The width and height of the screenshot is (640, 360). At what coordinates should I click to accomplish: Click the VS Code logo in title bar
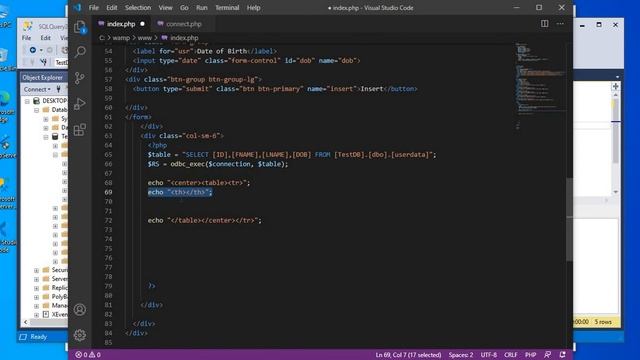77,7
